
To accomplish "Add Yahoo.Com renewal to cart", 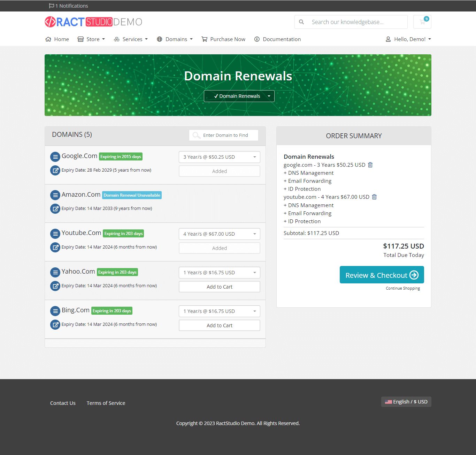I will 220,287.
